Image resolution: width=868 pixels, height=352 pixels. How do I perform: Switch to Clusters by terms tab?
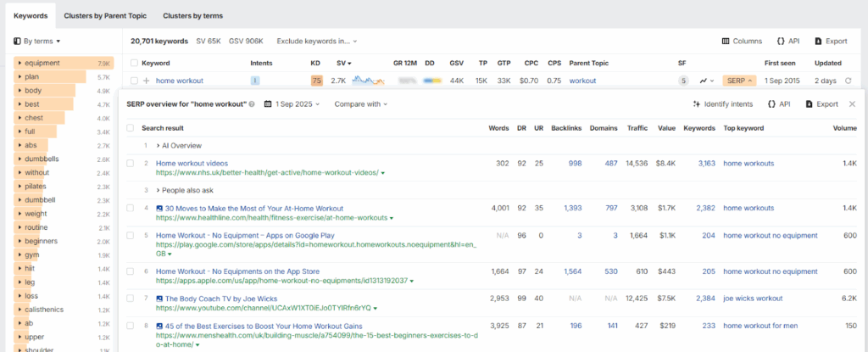pos(192,16)
